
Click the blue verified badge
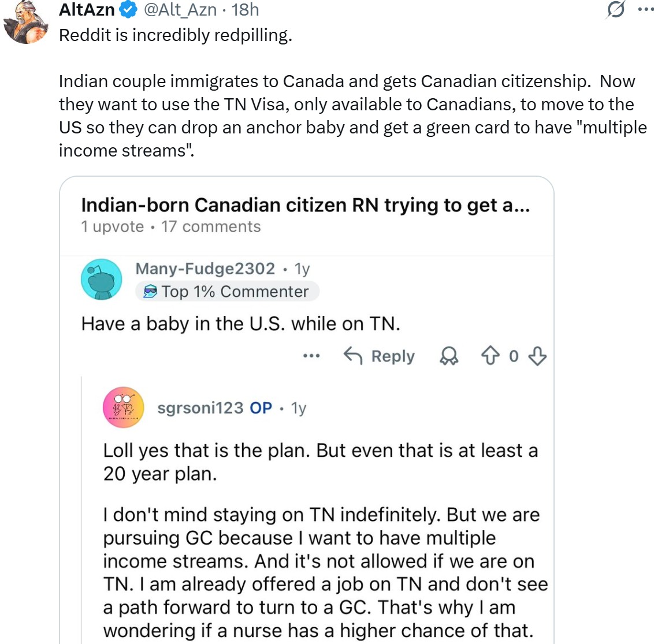pyautogui.click(x=128, y=10)
